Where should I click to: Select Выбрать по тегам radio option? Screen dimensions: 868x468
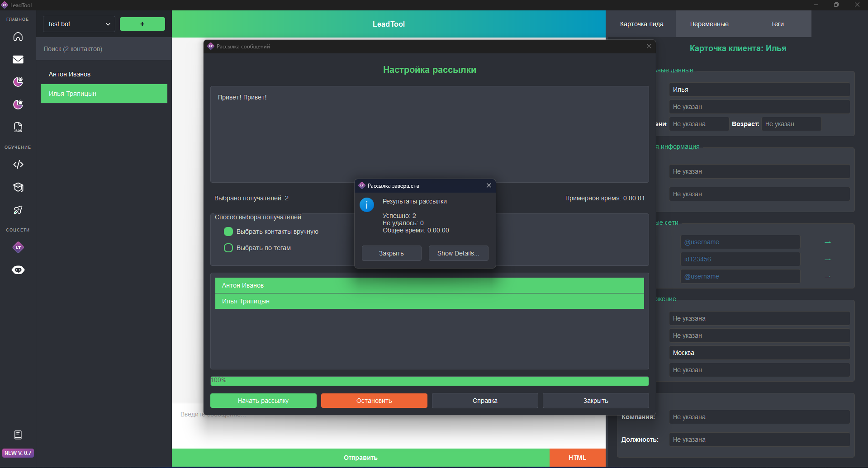tap(228, 248)
